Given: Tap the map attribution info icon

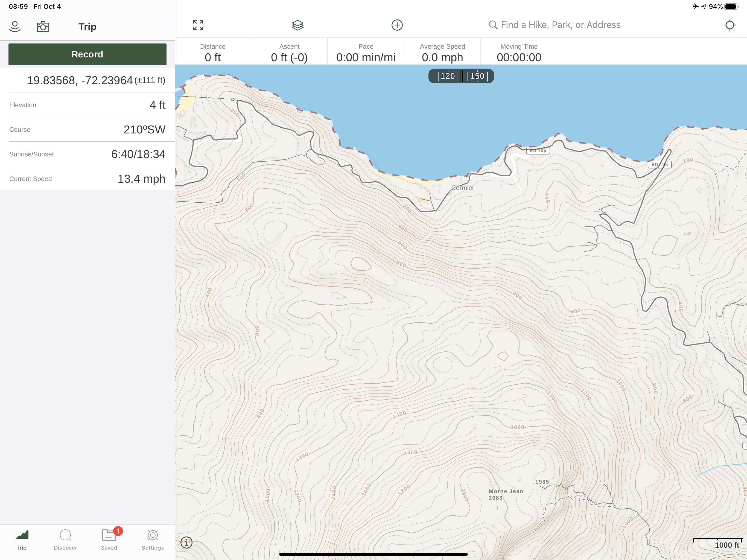Looking at the screenshot, I should 186,543.
